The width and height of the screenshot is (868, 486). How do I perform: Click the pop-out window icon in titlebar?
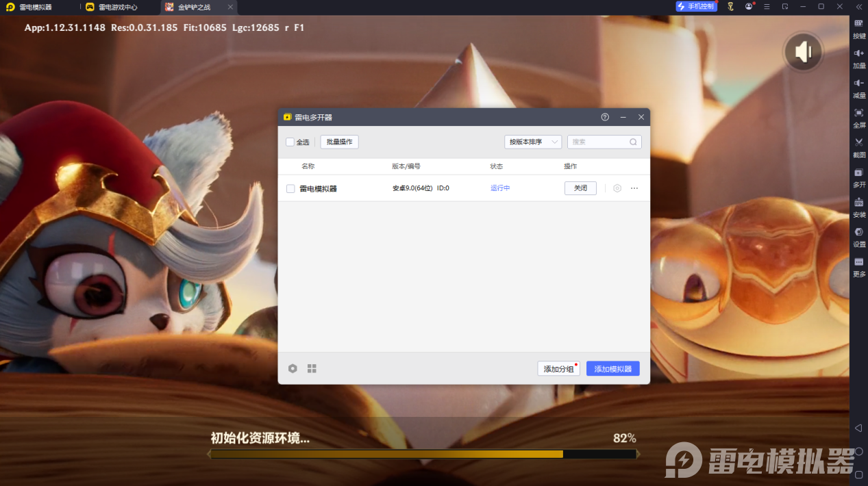(x=785, y=6)
